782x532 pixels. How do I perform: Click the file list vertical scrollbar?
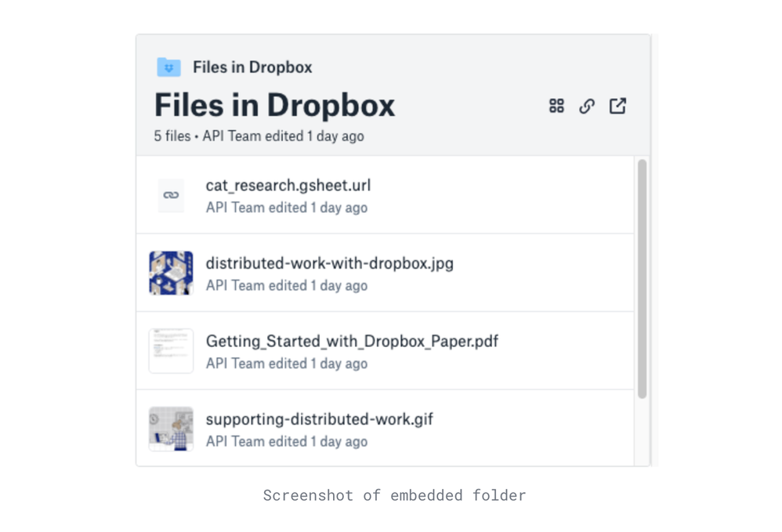point(642,279)
